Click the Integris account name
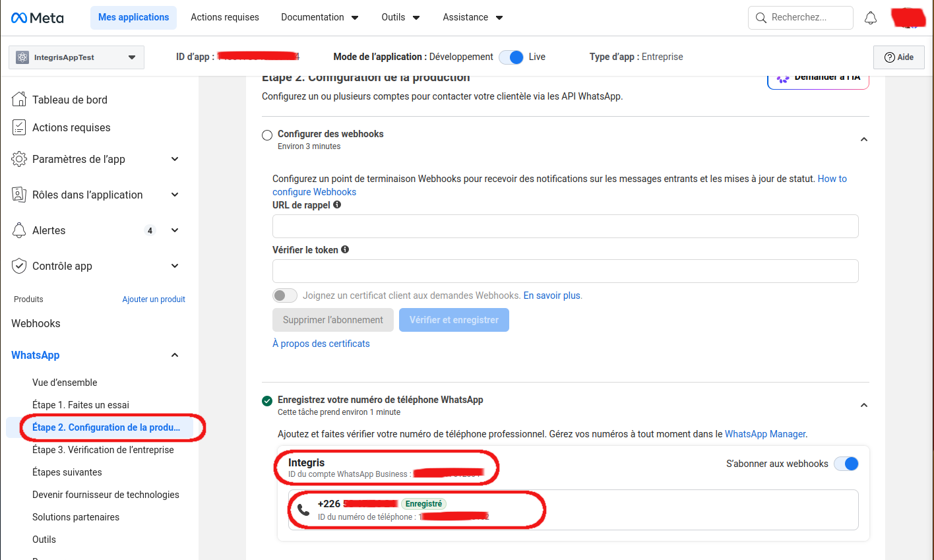 pyautogui.click(x=307, y=462)
